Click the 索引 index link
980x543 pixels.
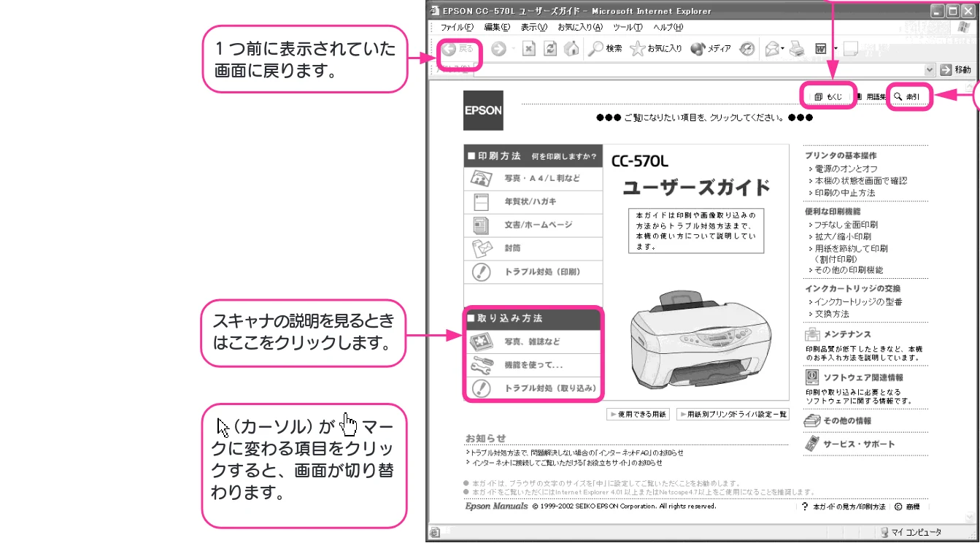pos(907,96)
